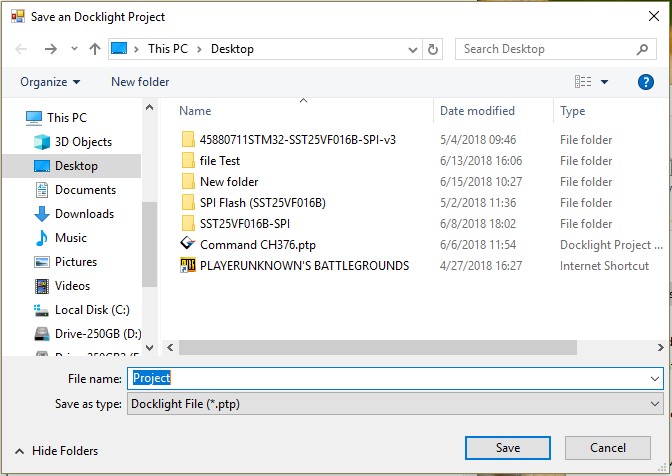Expand the File name dropdown arrow
672x476 pixels.
click(x=654, y=379)
